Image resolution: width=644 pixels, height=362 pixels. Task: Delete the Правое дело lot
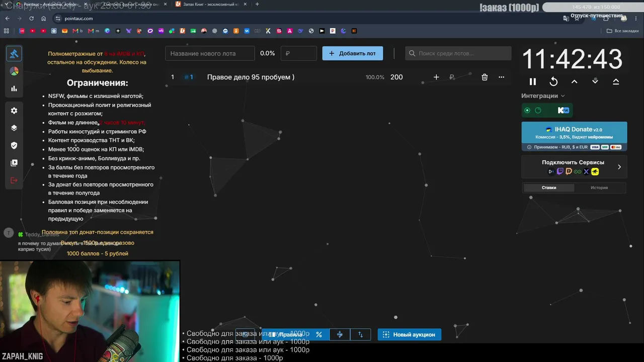coord(485,77)
